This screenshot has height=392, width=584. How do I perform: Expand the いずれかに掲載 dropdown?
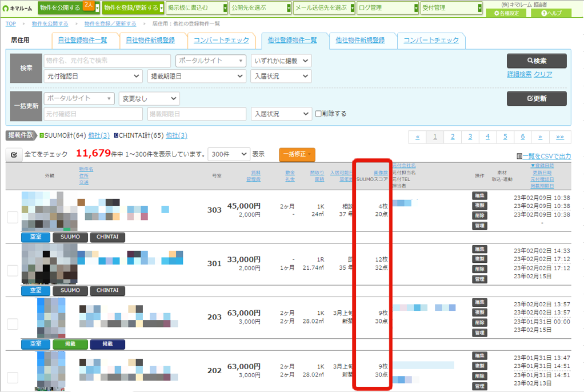[281, 61]
